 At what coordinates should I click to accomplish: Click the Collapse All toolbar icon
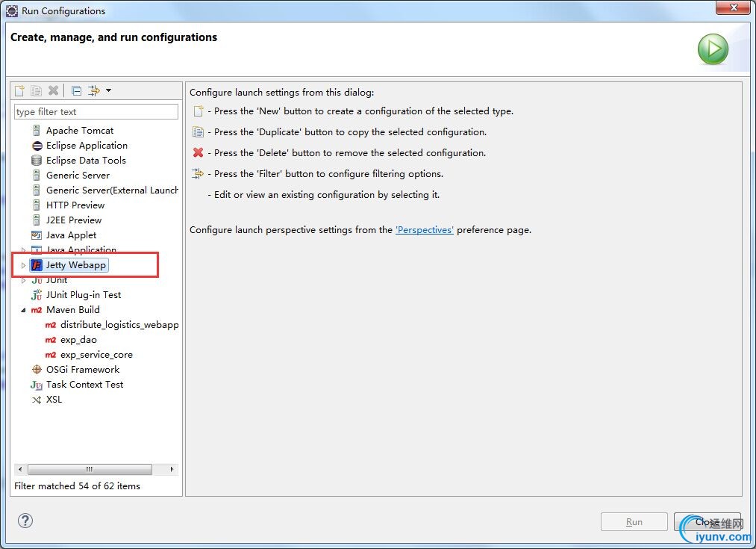point(76,90)
